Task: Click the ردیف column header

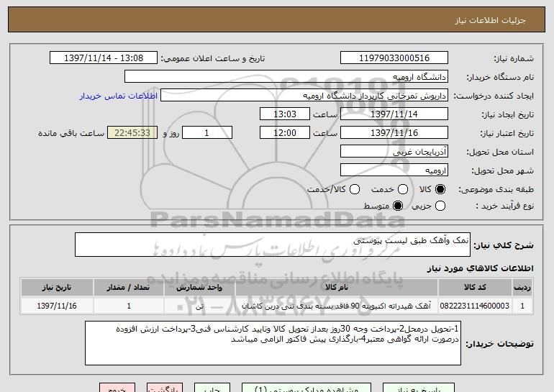Action: (x=522, y=288)
